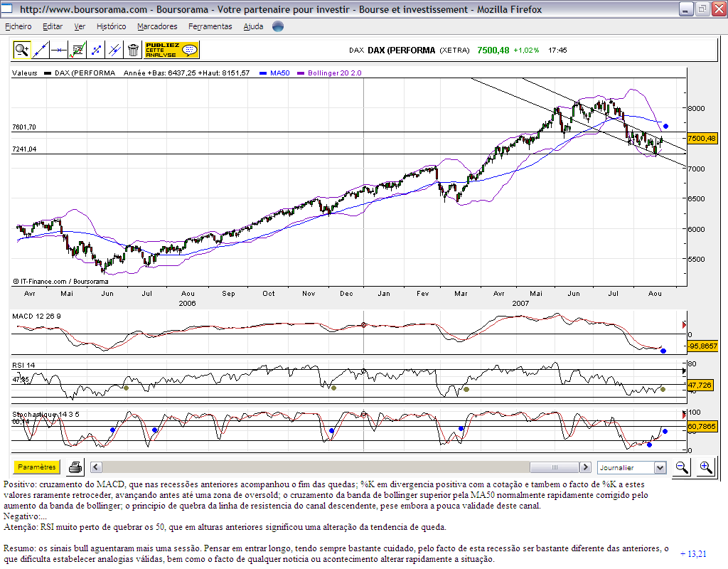Click the 8000 price axis label

697,108
